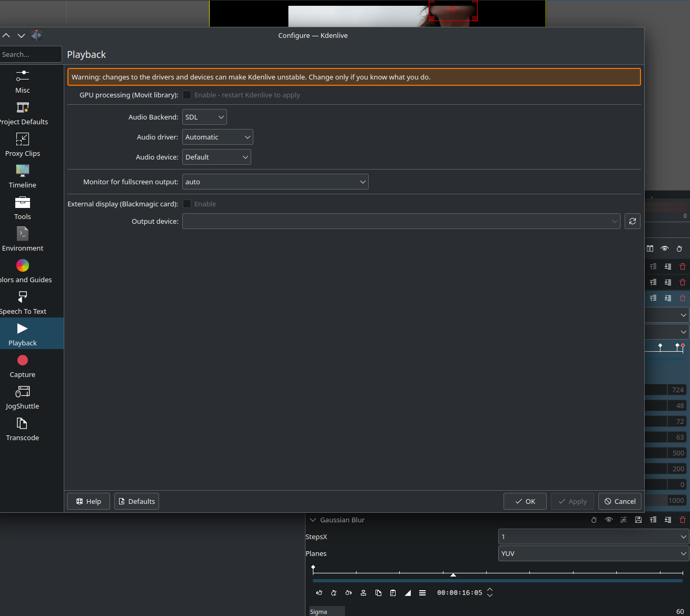Open the Output device dropdown
Image resolution: width=690 pixels, height=616 pixels.
[401, 221]
